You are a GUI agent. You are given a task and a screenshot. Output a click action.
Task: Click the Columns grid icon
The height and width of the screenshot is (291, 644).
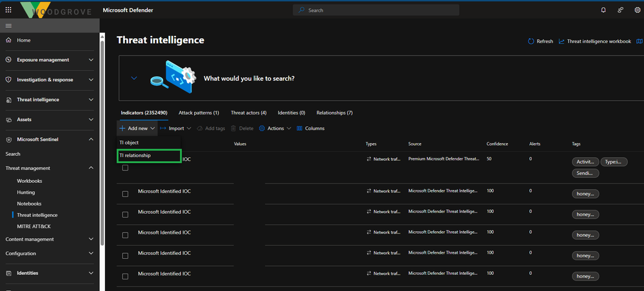tap(299, 129)
